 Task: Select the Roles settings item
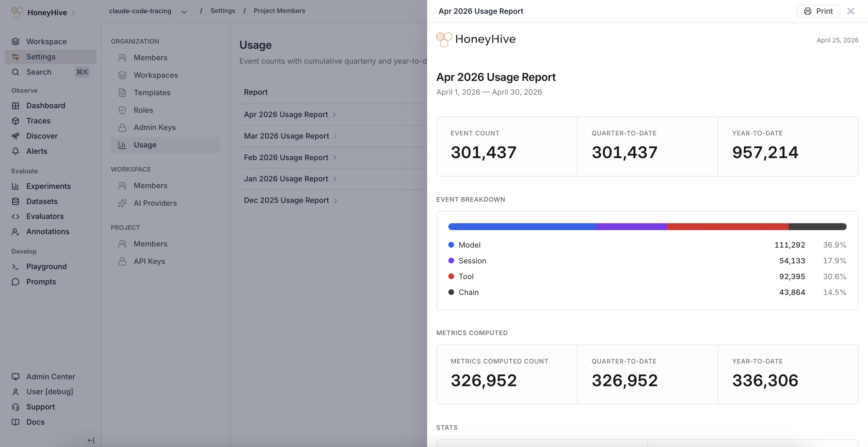point(165,110)
